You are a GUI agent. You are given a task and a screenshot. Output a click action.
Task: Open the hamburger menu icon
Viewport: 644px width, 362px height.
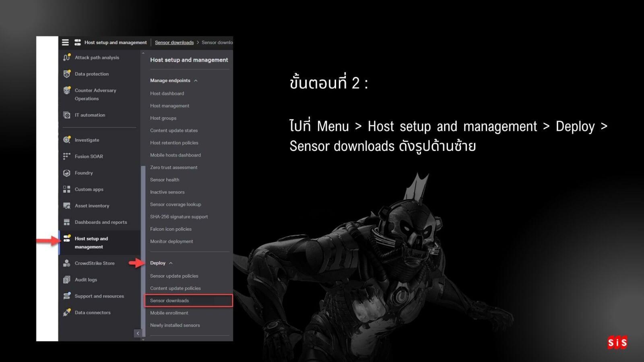(65, 42)
